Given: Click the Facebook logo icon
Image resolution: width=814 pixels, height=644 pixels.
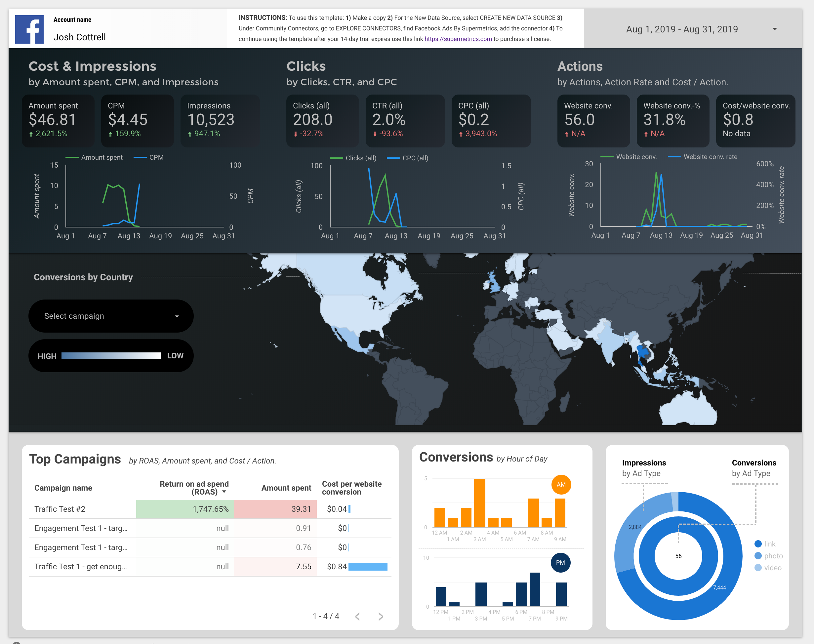Looking at the screenshot, I should click(29, 29).
